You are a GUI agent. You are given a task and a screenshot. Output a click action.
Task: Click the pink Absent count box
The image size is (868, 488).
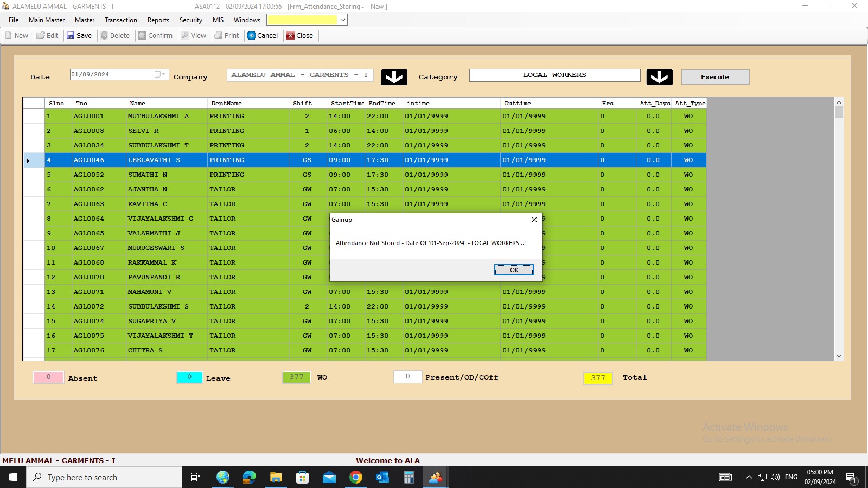coord(48,377)
